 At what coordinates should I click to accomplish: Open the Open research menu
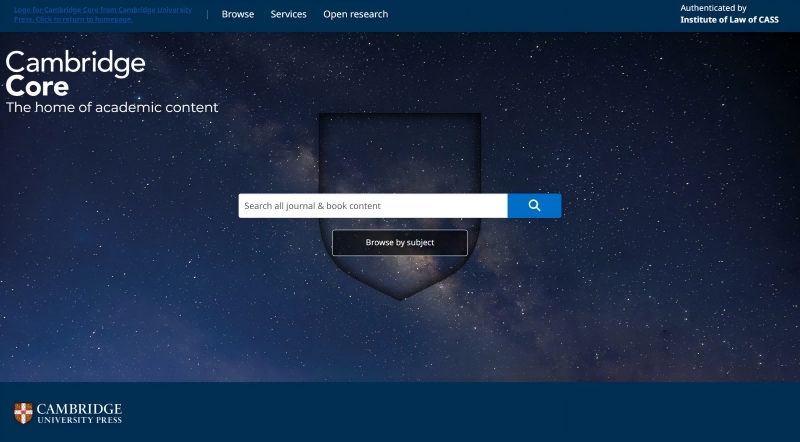[x=356, y=14]
